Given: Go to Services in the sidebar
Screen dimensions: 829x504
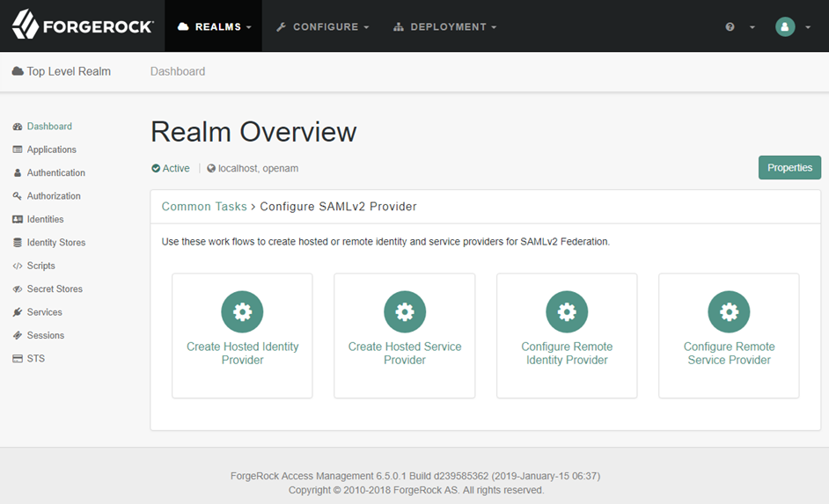Looking at the screenshot, I should coord(44,312).
